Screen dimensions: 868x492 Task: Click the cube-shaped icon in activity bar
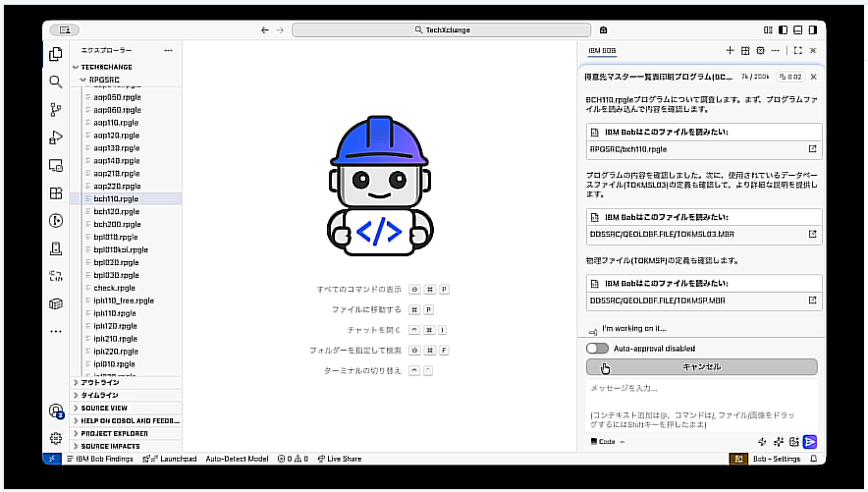(x=55, y=303)
